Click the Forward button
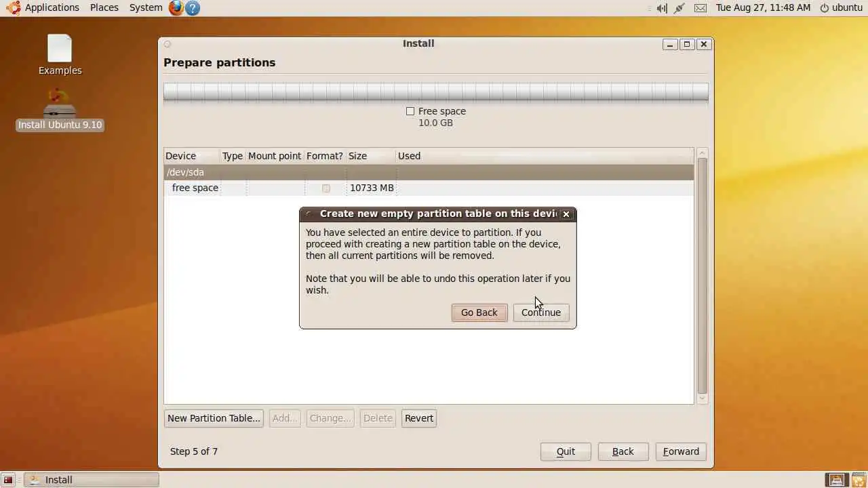 (681, 451)
